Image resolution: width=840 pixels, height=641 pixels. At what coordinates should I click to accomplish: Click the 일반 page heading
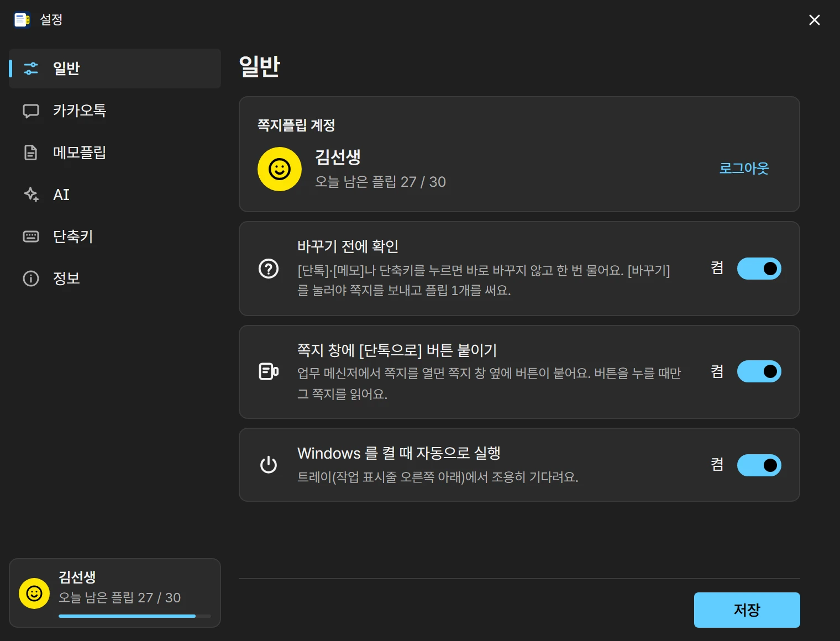coord(260,66)
